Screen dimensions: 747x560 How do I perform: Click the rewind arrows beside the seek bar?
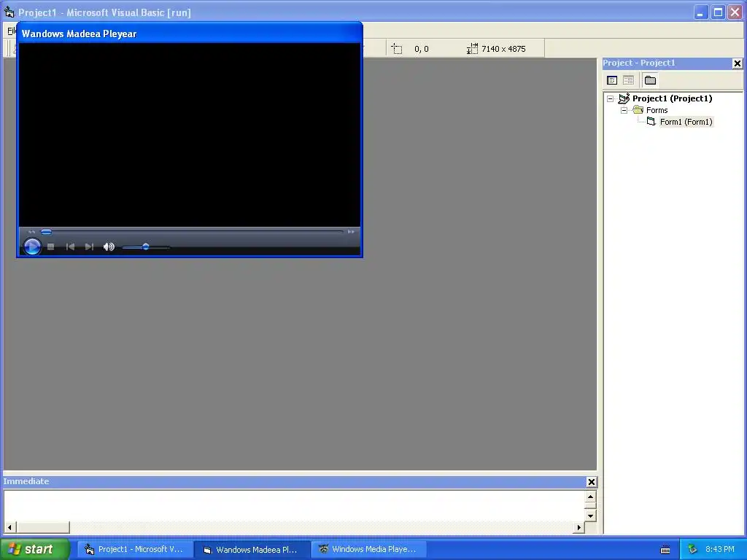(31, 232)
